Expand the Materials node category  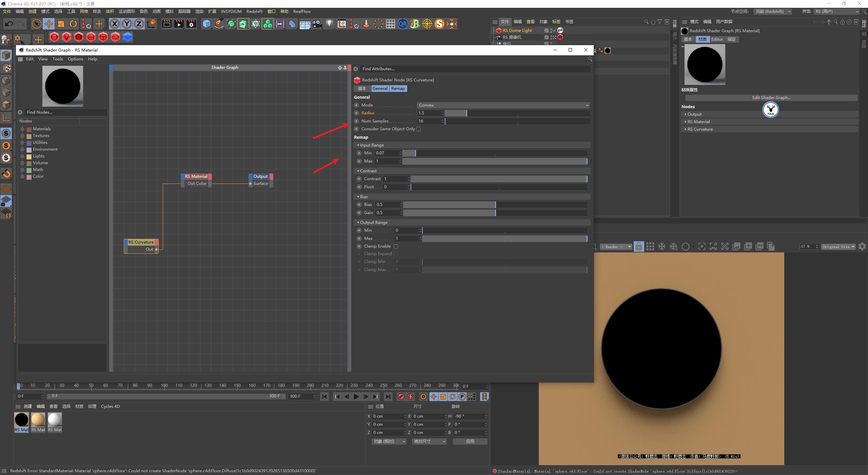tap(22, 129)
